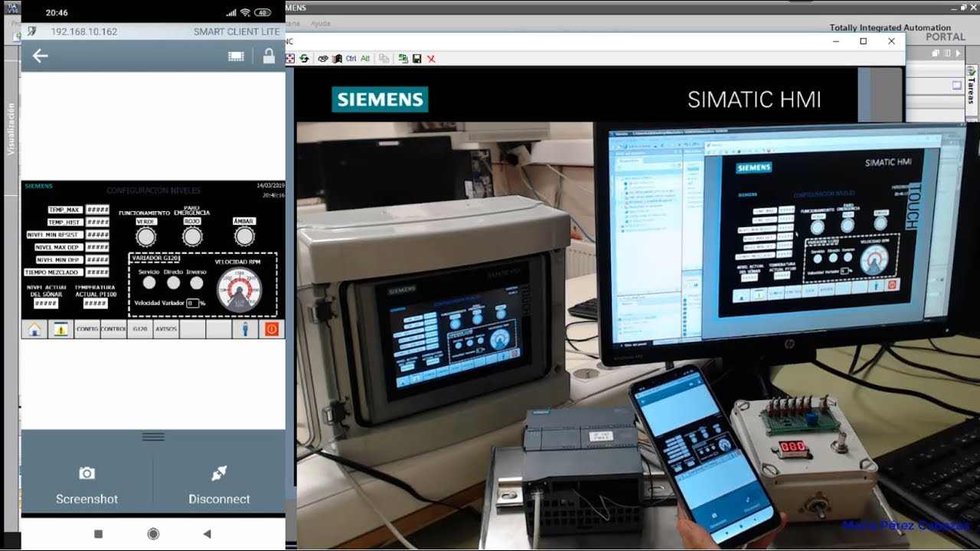Screen dimensions: 980x551
Task: Tap the Temperatura Actual PT100 value
Action: point(95,304)
